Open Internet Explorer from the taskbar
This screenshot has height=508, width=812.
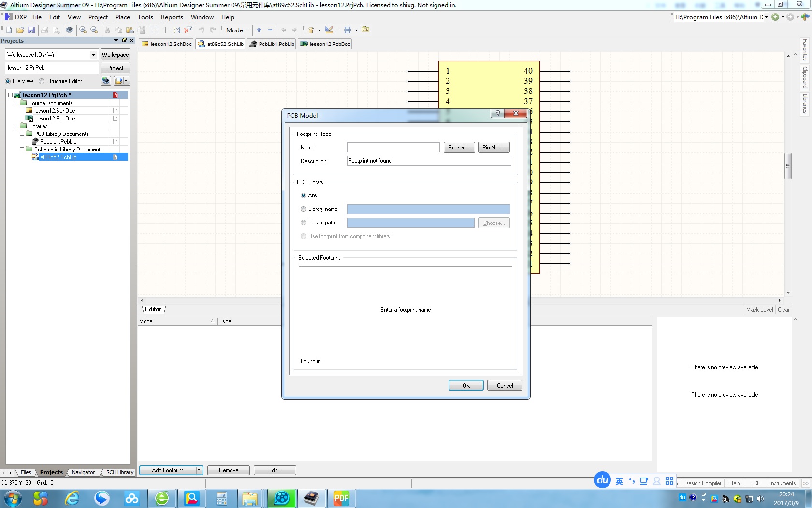pos(72,498)
